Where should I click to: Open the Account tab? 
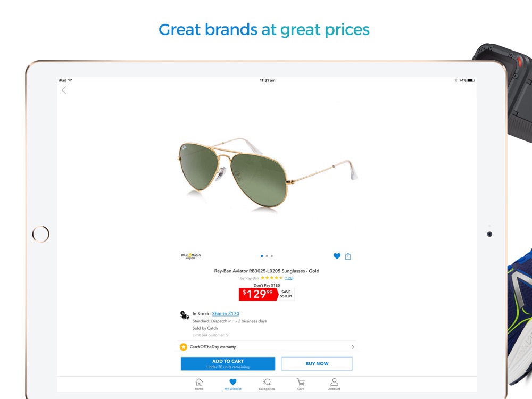334,384
